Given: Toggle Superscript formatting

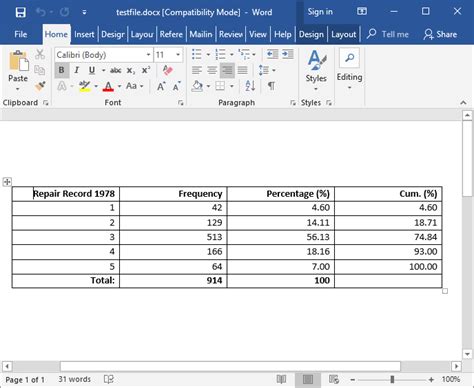Looking at the screenshot, I should (146, 70).
